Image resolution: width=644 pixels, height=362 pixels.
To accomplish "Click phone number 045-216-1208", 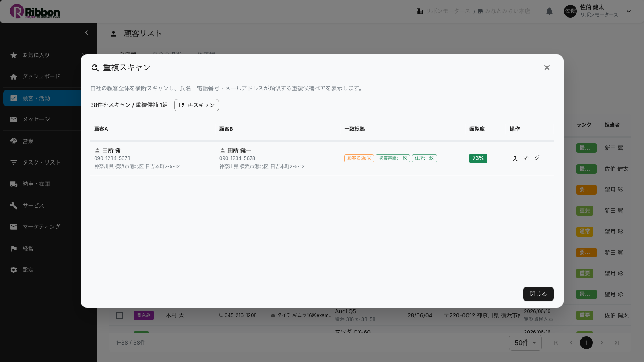I will tap(241, 315).
